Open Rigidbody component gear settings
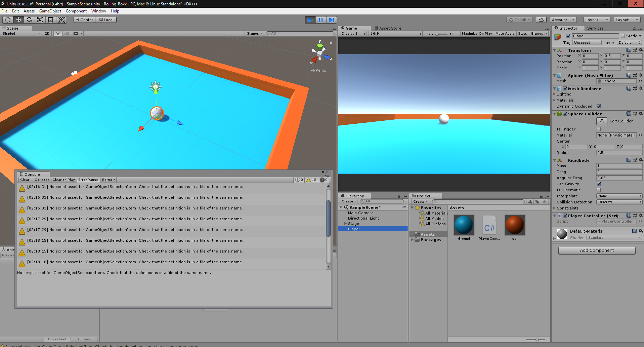 (x=641, y=160)
